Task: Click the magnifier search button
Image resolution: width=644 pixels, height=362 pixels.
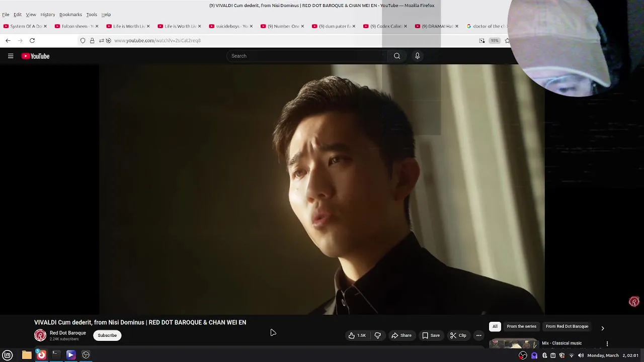Action: (397, 56)
